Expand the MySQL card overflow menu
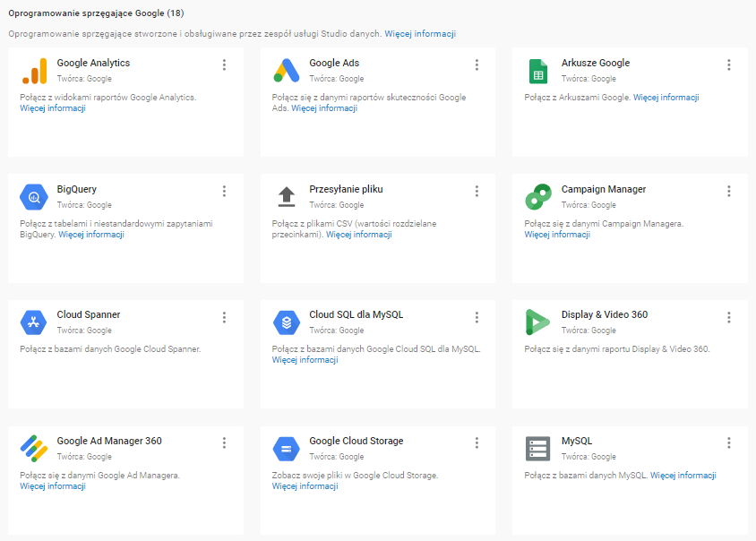 tap(728, 442)
